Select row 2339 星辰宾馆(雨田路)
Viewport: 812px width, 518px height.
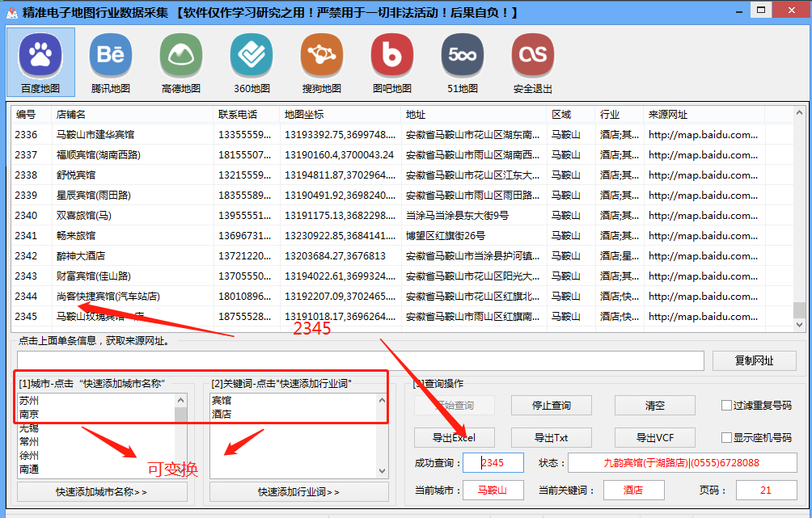click(x=402, y=195)
